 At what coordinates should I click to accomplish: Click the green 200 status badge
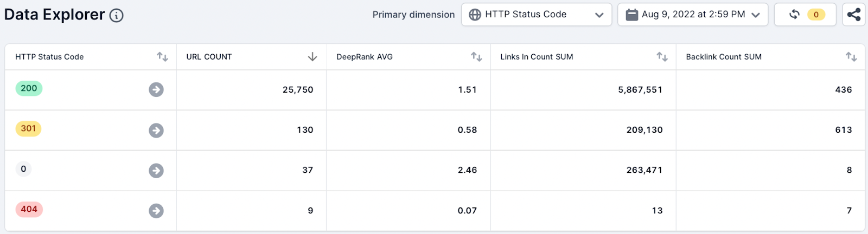point(29,88)
